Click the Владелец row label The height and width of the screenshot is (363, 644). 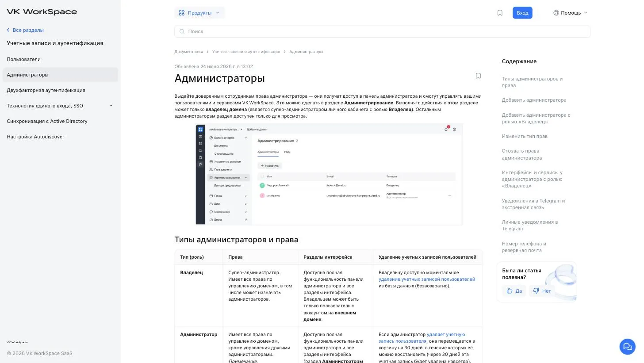coord(192,273)
